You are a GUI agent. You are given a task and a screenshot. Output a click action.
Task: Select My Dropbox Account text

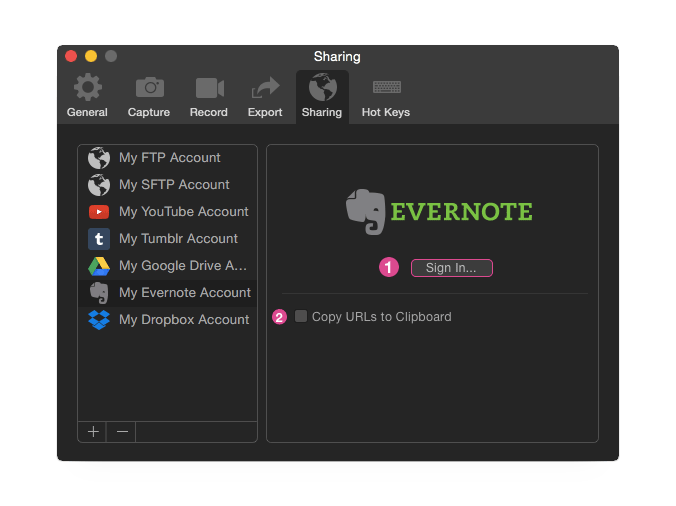(184, 320)
